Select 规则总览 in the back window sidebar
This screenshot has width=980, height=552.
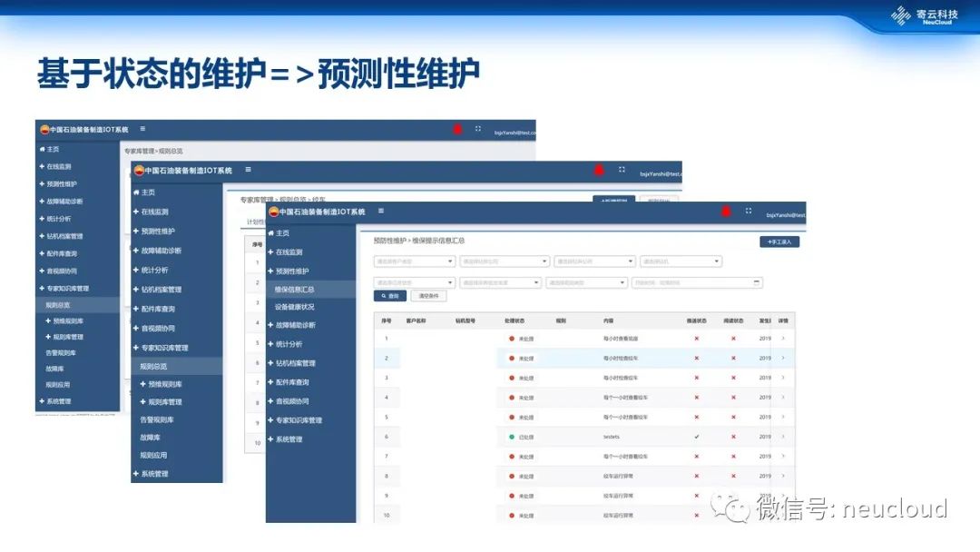pyautogui.click(x=58, y=305)
